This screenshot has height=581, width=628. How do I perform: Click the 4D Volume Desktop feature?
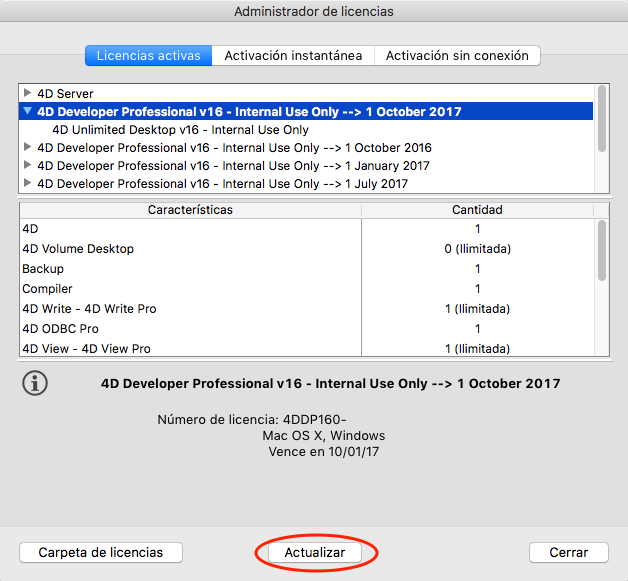click(191, 249)
